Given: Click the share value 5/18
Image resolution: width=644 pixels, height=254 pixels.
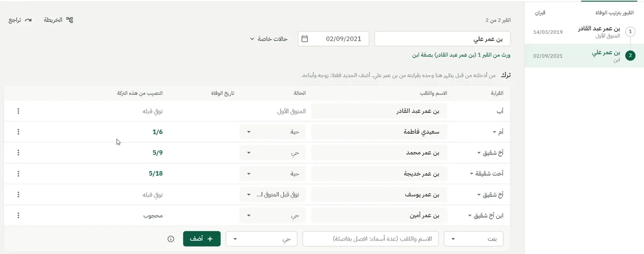Looking at the screenshot, I should click(x=156, y=174).
